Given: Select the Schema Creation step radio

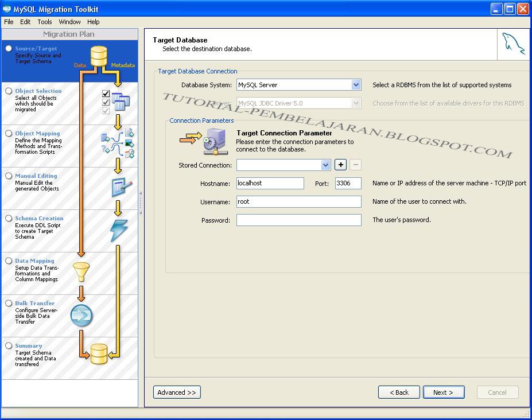Looking at the screenshot, I should (9, 218).
